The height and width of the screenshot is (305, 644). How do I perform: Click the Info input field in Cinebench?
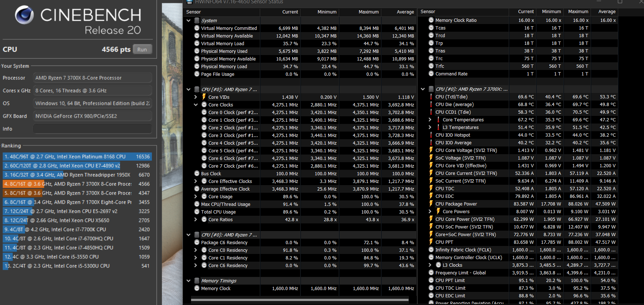pos(92,129)
